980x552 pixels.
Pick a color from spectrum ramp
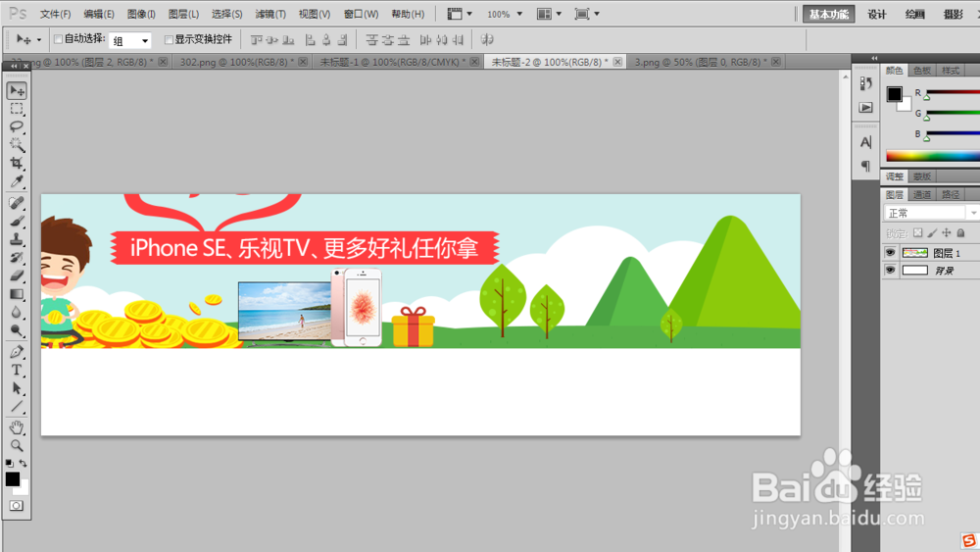point(933,156)
